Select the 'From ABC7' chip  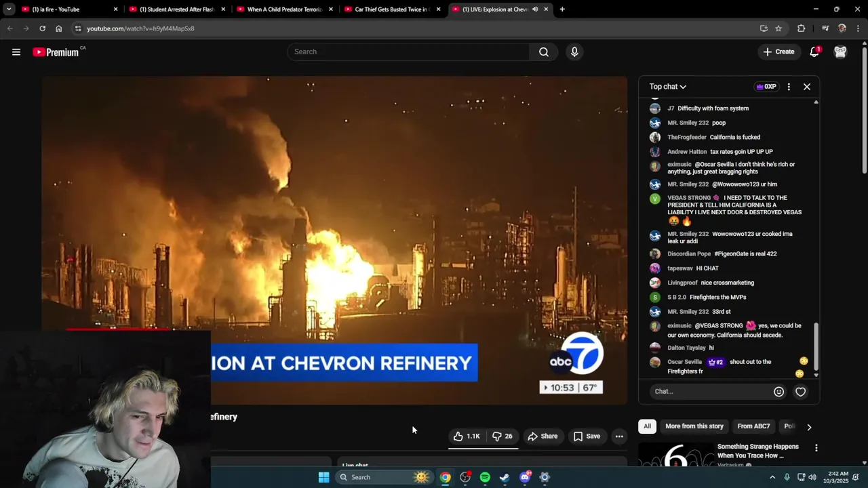[x=753, y=426]
